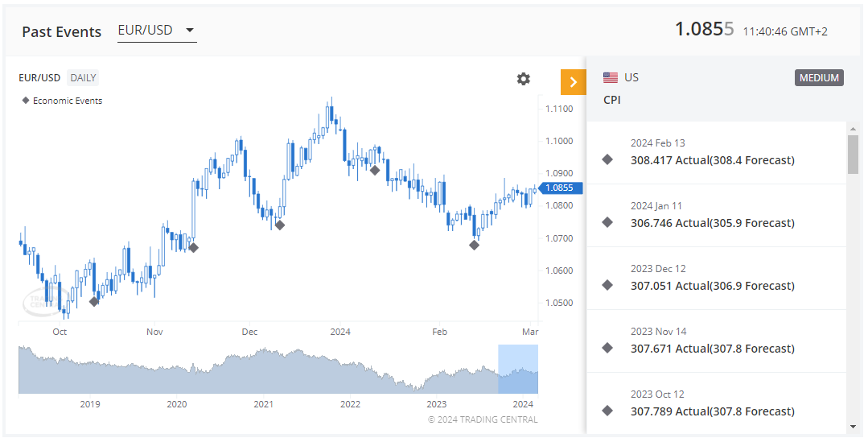Click the highlighted range selector in overview chart
Screen dimensions: 868x442
pos(518,369)
